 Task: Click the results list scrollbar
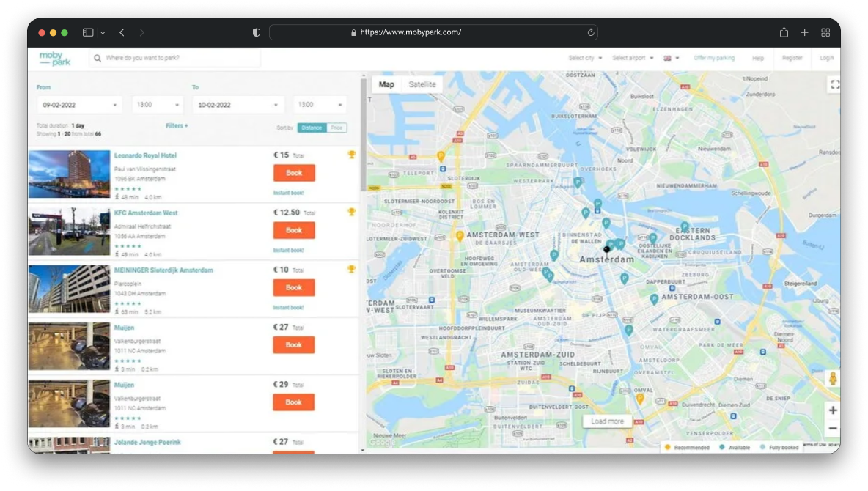click(363, 136)
